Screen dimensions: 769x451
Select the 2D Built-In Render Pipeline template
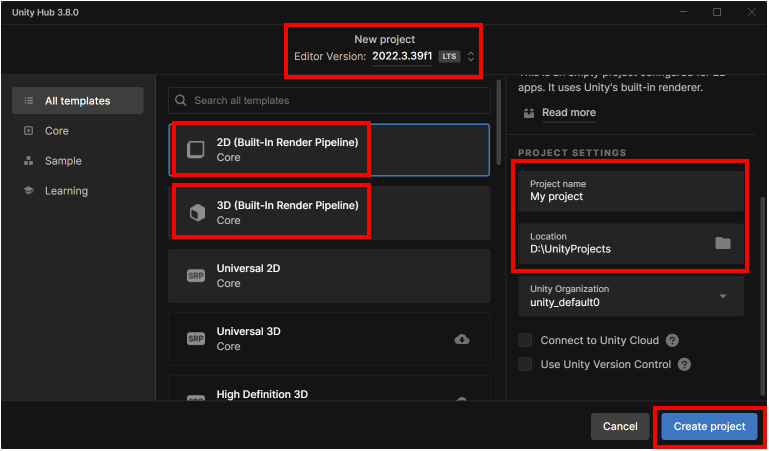(x=329, y=150)
